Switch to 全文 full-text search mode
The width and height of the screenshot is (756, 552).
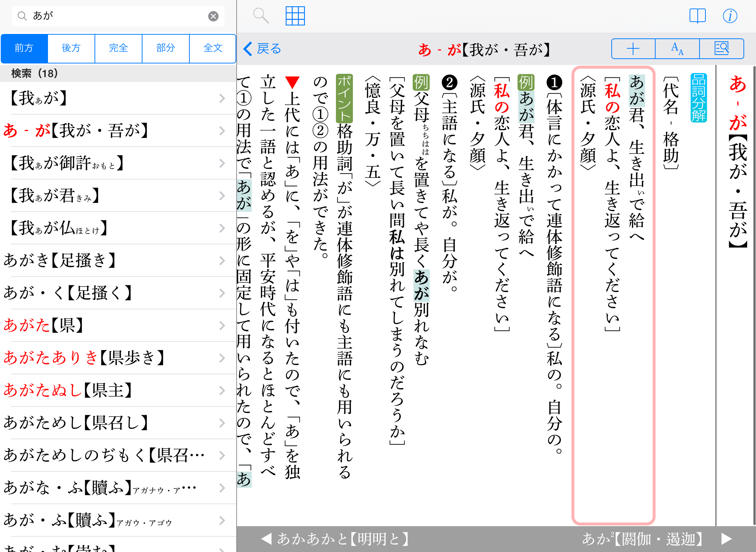coord(213,48)
